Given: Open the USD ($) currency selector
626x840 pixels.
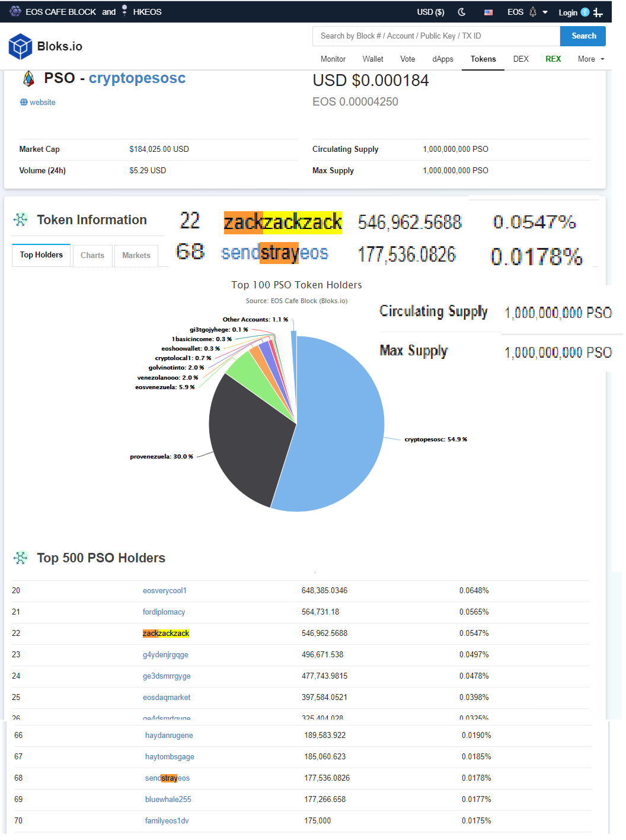Looking at the screenshot, I should coord(430,12).
